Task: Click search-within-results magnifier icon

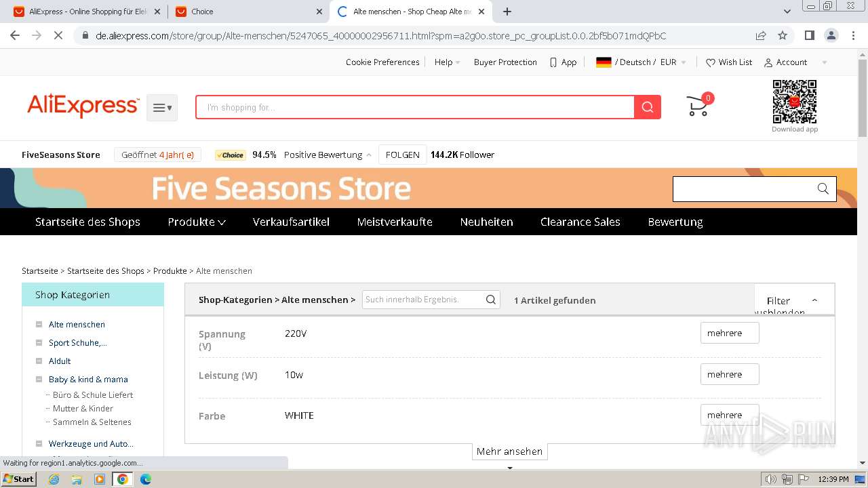Action: (x=492, y=300)
